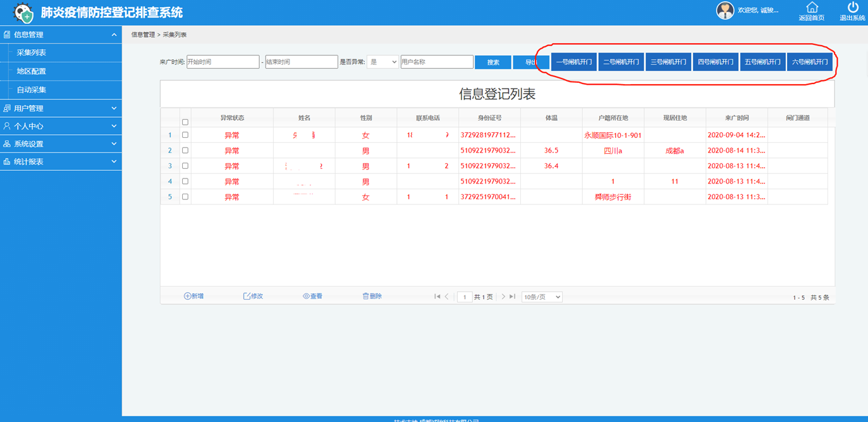Click the 姓名 column header
This screenshot has width=868, height=422.
(304, 118)
